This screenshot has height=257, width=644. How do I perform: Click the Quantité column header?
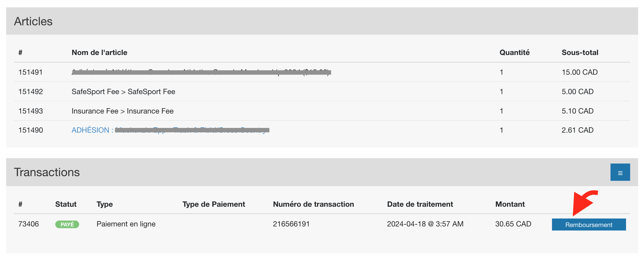click(514, 53)
